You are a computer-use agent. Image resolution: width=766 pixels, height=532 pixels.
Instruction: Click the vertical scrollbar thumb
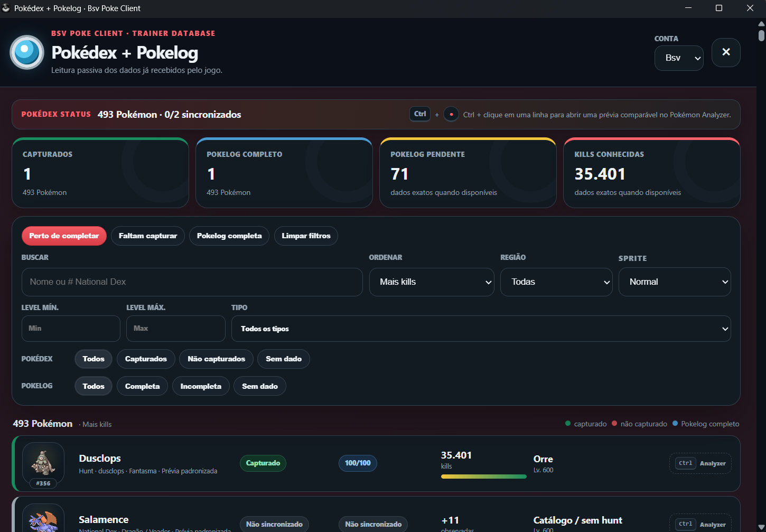pos(761,35)
